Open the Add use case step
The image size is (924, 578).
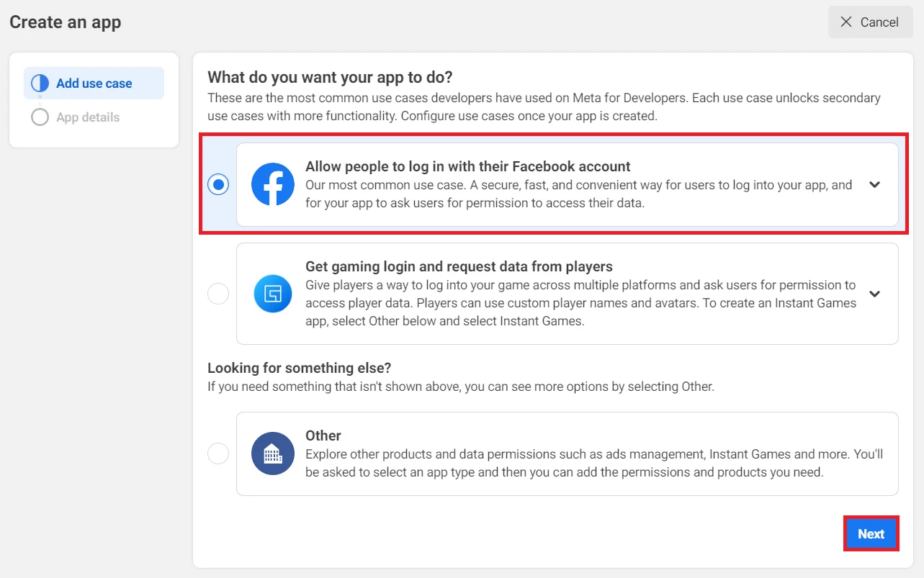coord(94,83)
